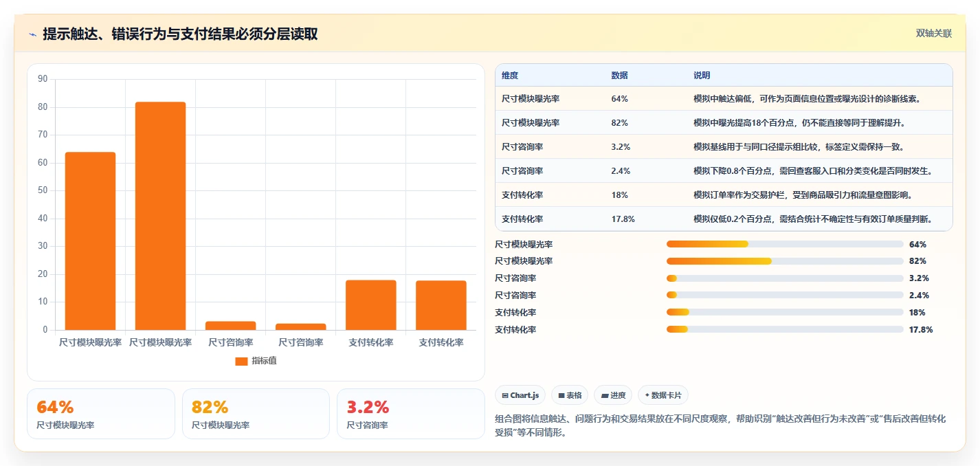Select the 表格 chip

tap(570, 395)
